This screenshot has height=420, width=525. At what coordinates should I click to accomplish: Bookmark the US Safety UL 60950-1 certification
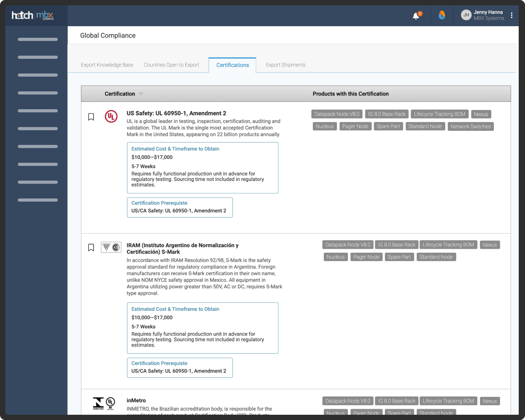(91, 117)
